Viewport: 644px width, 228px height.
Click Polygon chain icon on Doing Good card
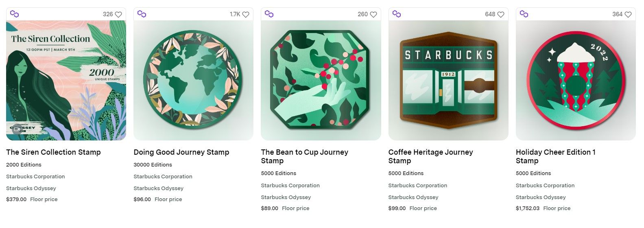(x=142, y=14)
